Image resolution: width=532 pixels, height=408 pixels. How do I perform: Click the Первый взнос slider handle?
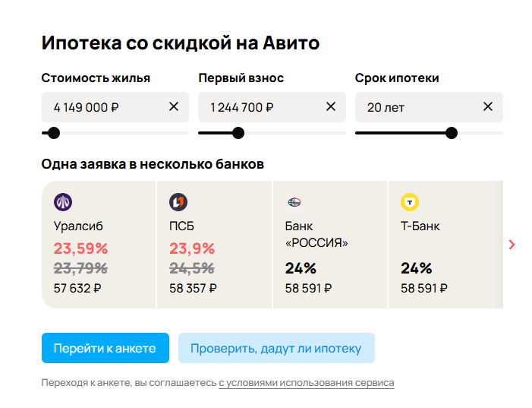click(238, 133)
